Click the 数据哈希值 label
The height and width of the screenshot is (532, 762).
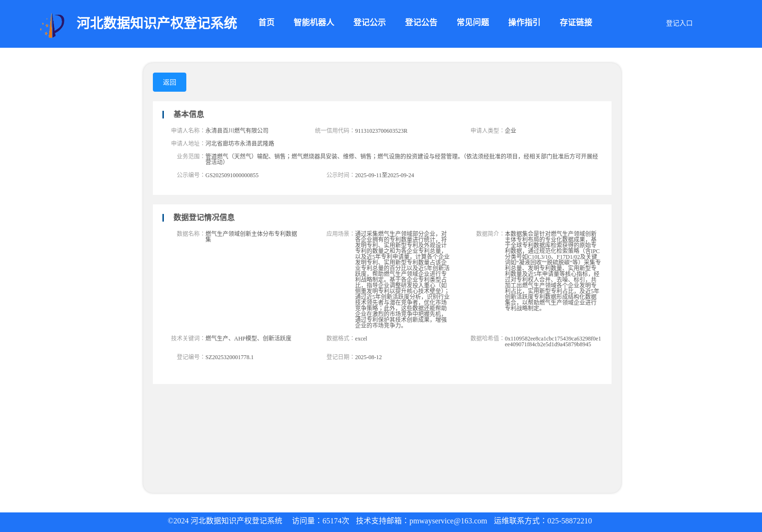pyautogui.click(x=487, y=338)
